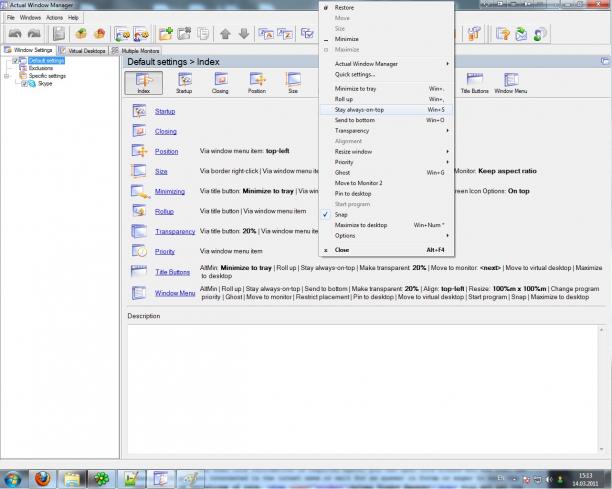Image resolution: width=612 pixels, height=489 pixels.
Task: Toggle the Skype checkbox in tree
Action: pyautogui.click(x=24, y=84)
